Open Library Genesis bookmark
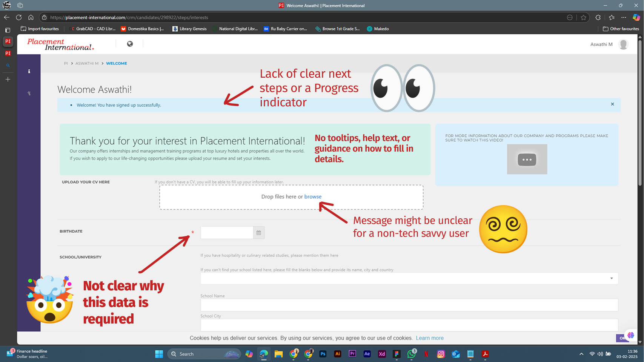Screen dimensions: 644x362 click(189, 29)
